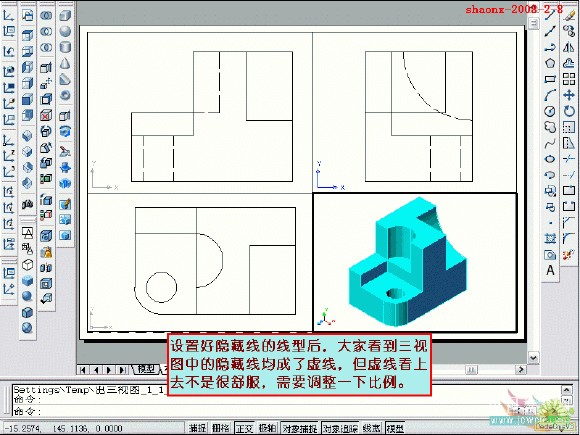Select the Scale modify tool
The width and height of the screenshot is (580, 435).
click(x=569, y=127)
